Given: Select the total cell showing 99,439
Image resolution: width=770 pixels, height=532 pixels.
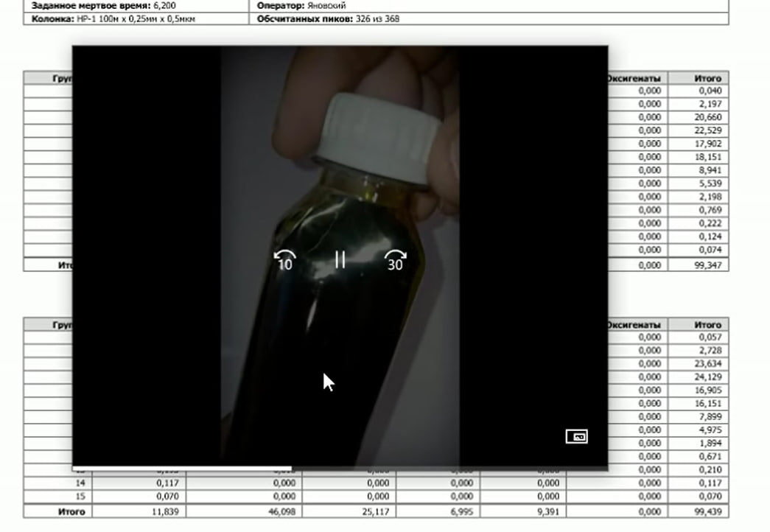Looking at the screenshot, I should pos(699,511).
